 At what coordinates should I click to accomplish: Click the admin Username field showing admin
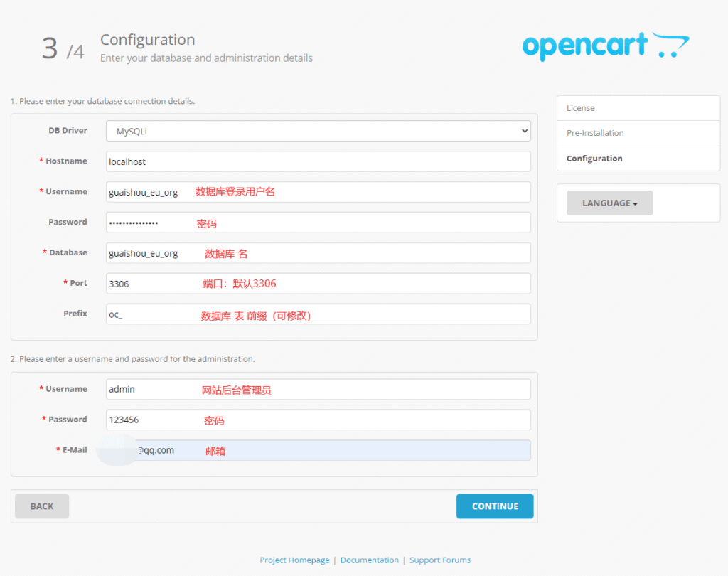tap(318, 389)
